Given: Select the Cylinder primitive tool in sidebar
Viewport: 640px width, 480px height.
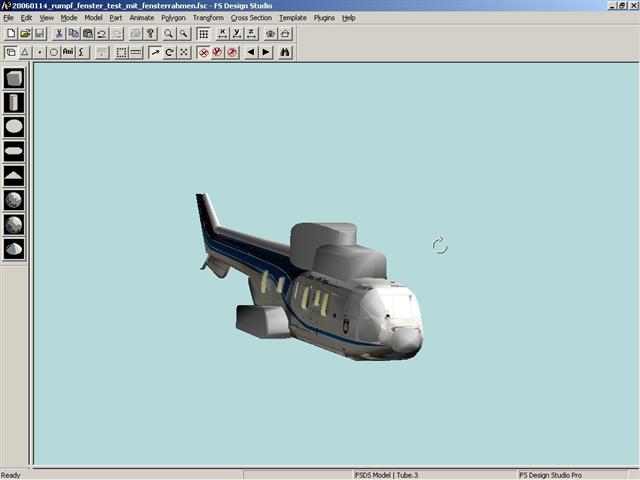Looking at the screenshot, I should coord(14,102).
